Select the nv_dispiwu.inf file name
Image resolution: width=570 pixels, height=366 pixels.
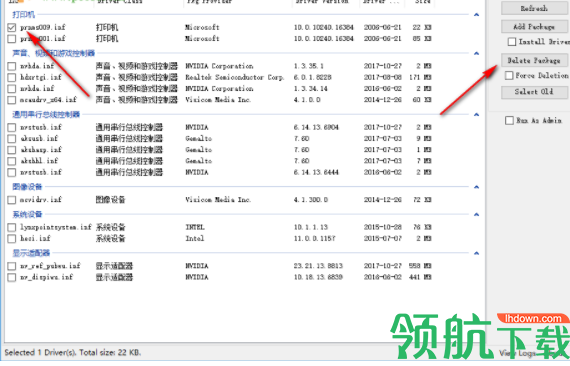click(47, 277)
